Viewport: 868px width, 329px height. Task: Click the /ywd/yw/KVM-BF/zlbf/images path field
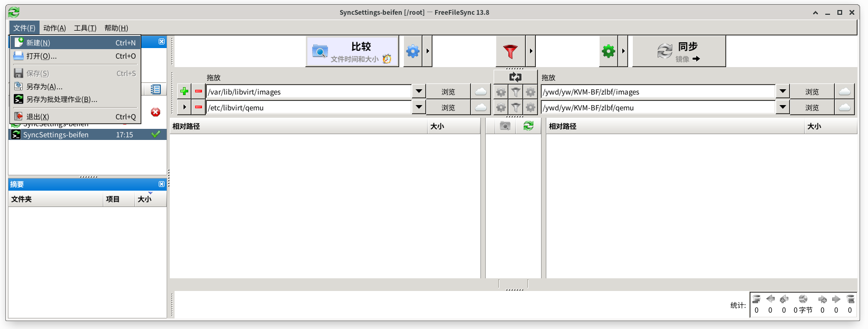(x=658, y=92)
